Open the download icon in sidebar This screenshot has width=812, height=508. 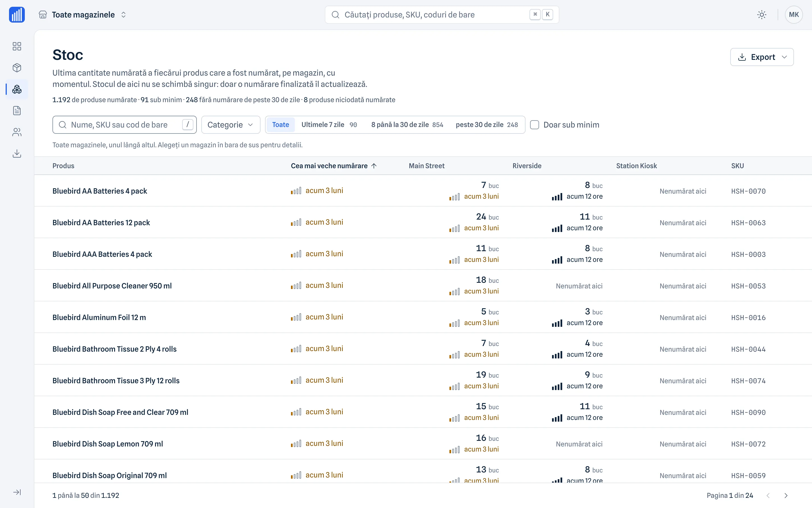(17, 154)
